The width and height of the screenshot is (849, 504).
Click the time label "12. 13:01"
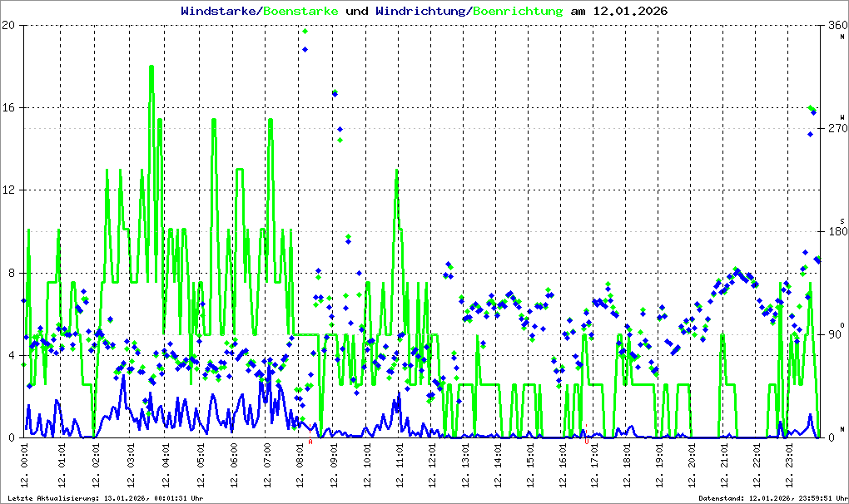coord(464,465)
